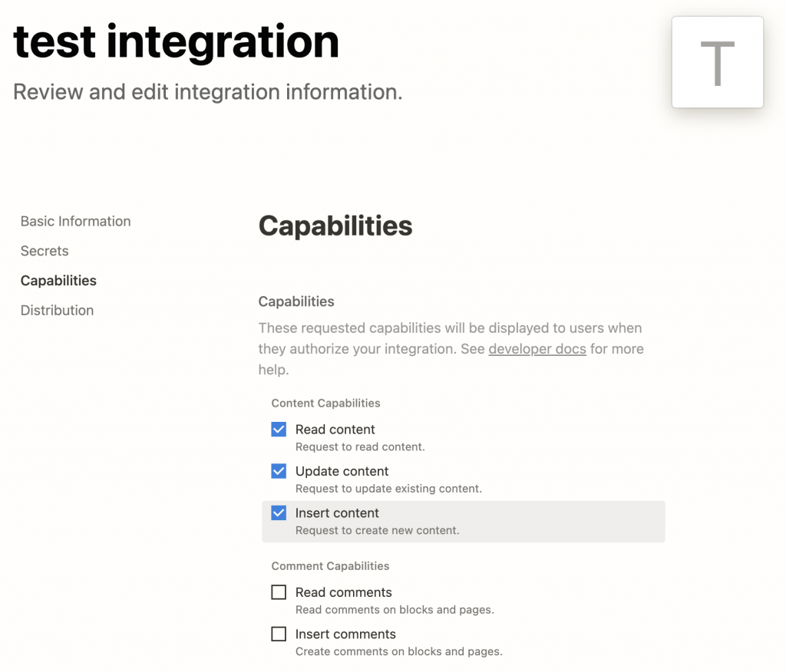The image size is (786, 672).
Task: Disable the Insert content checkbox
Action: (279, 513)
